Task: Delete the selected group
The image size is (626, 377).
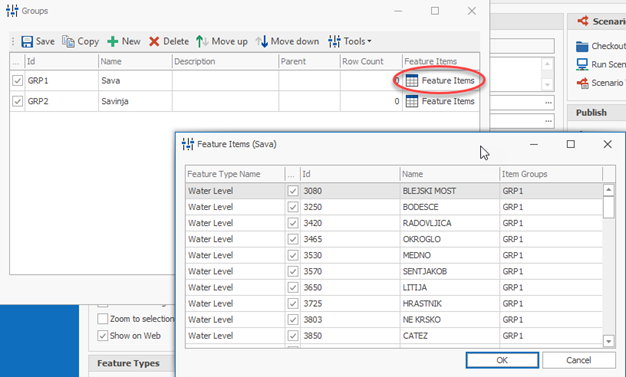Action: pos(168,42)
